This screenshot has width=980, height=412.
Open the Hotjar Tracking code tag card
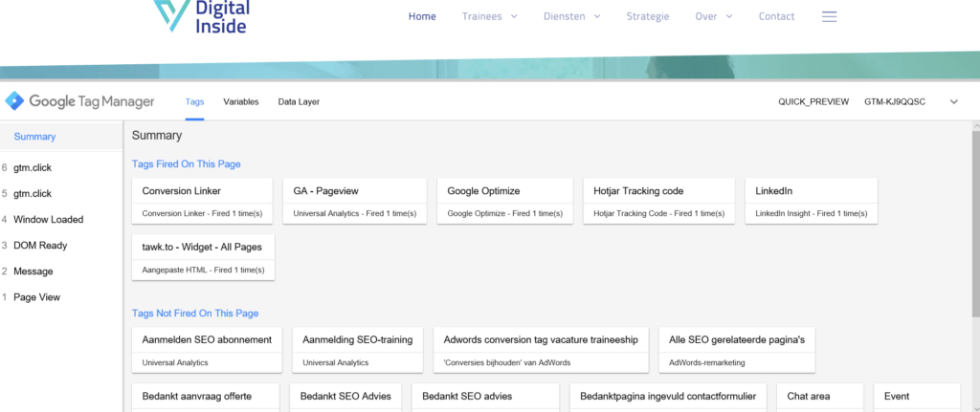(x=658, y=201)
